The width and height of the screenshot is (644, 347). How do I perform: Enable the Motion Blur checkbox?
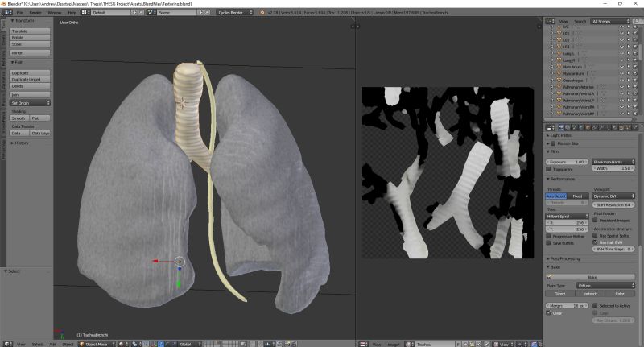[x=553, y=143]
